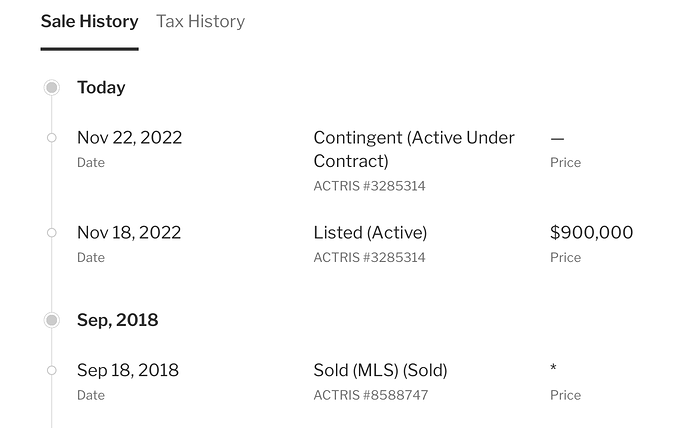Click the Contingent (Active Under Contract) status
Screen dimensions: 690x428
[414, 150]
